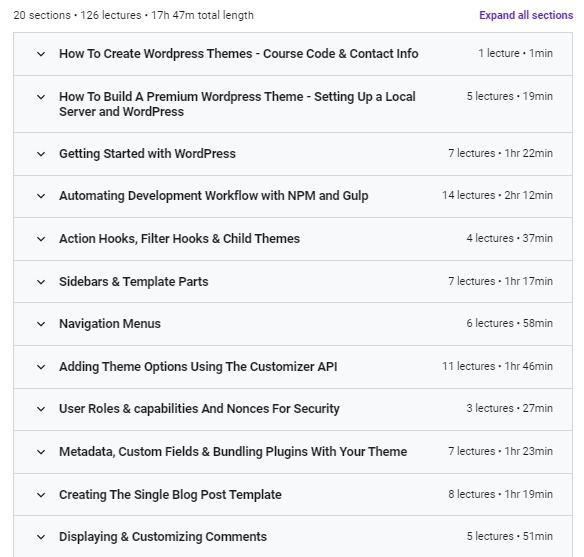This screenshot has width=584, height=557.
Task: Expand Sidebars & Template Parts chevron
Action: (41, 282)
